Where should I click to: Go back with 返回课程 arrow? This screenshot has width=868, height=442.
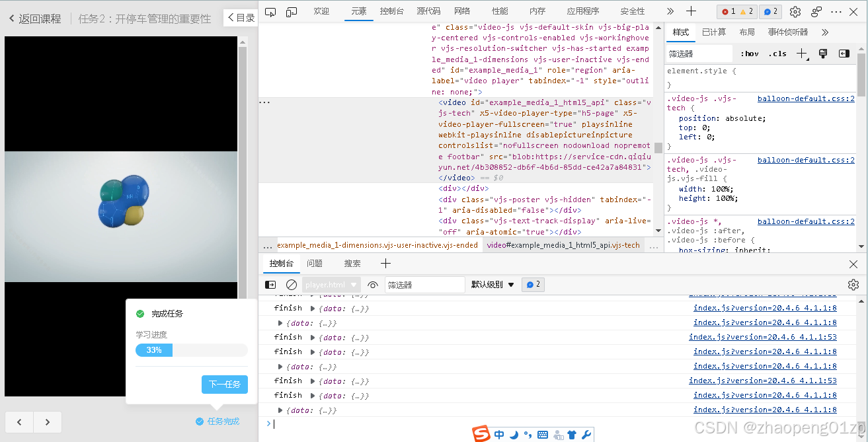[35, 18]
